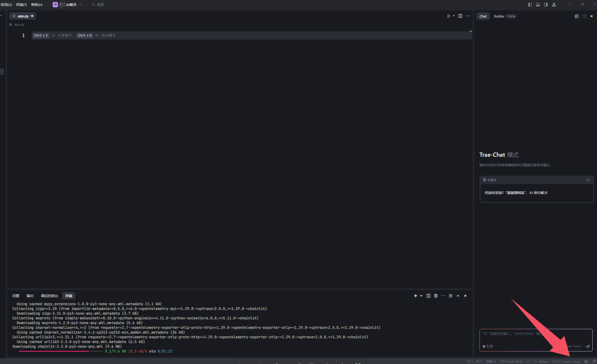Expand the run options dropdown arrow

pyautogui.click(x=454, y=16)
